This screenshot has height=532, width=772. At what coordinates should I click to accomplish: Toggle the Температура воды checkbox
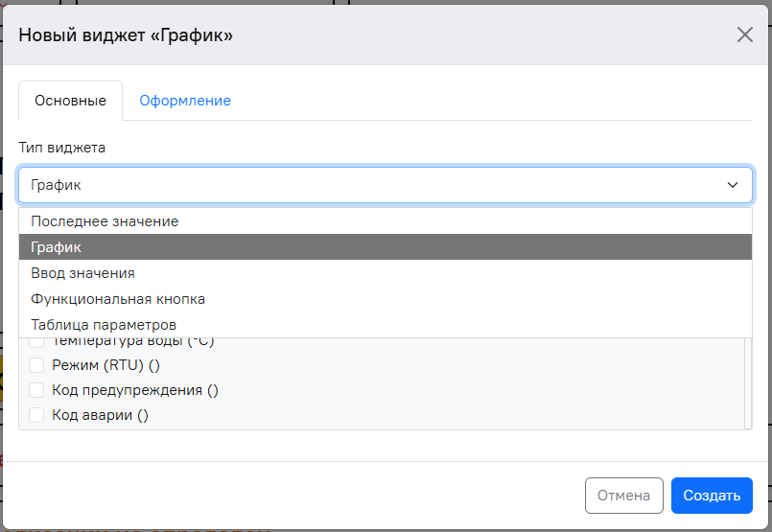(x=36, y=342)
